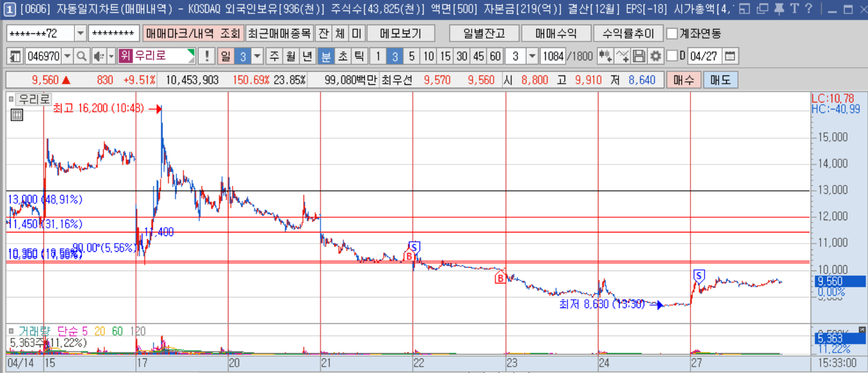Click the 우리로 chart legend label
Image resolution: width=868 pixels, height=373 pixels.
[x=34, y=100]
